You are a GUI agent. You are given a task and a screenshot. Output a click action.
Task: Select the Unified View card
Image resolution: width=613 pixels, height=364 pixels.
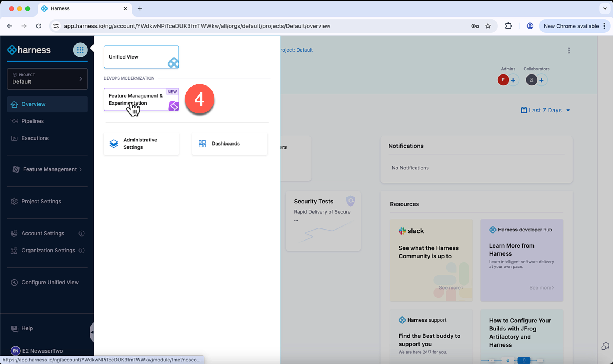coord(141,57)
